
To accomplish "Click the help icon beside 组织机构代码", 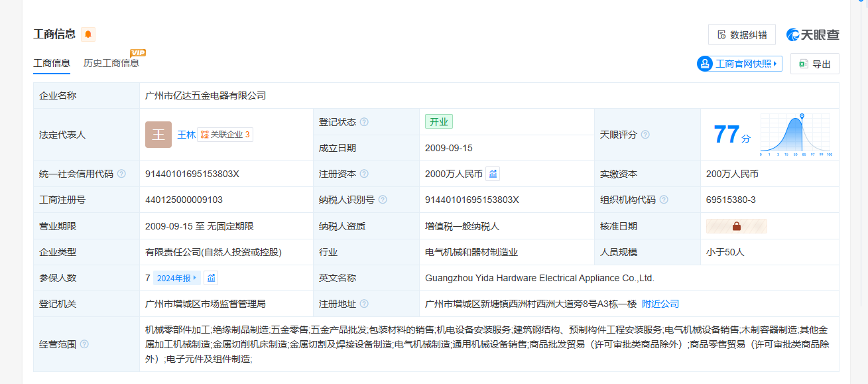I will tap(664, 200).
